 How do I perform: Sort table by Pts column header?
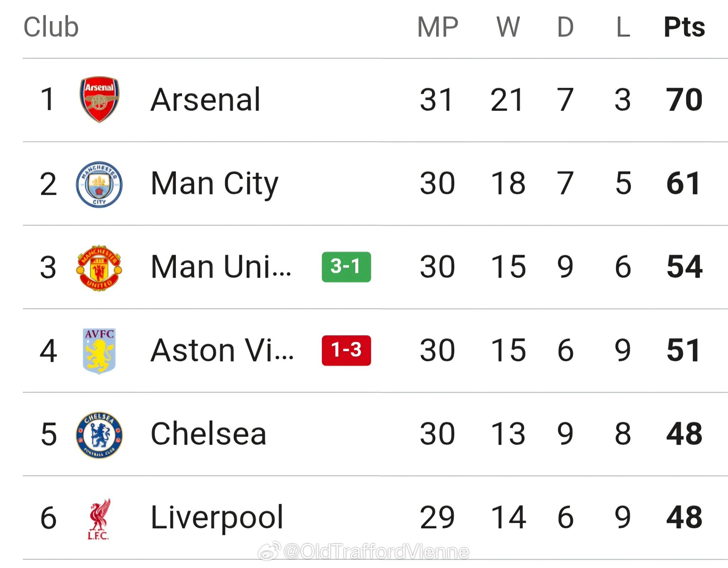click(684, 27)
